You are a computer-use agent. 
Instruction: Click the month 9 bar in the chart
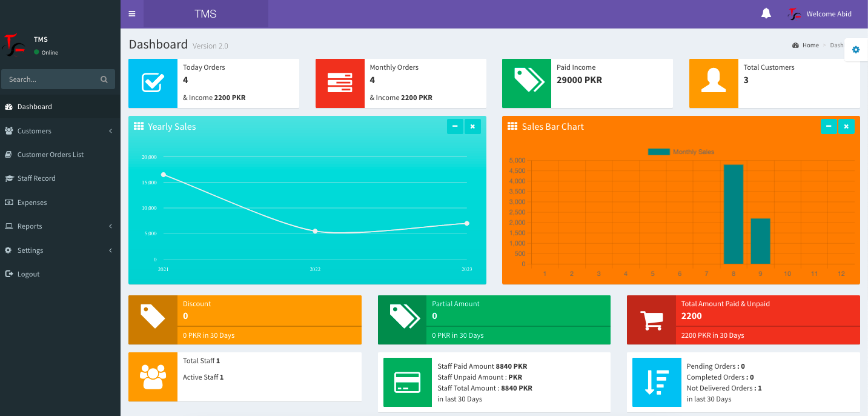760,241
